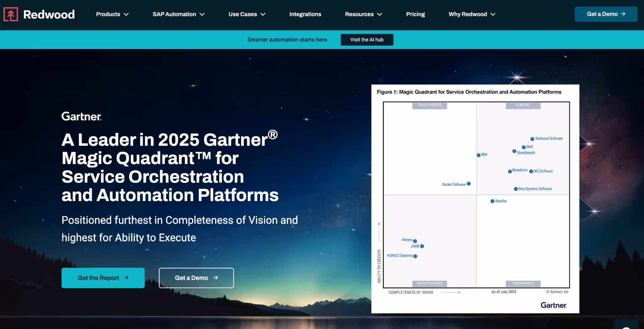644x329 pixels.
Task: Click the Rocket Software label
Action: (454, 184)
